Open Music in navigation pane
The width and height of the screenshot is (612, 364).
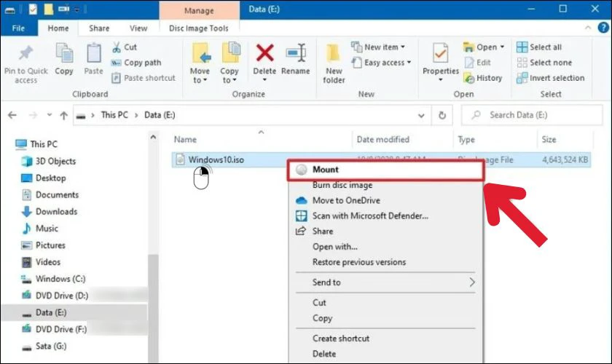point(39,229)
